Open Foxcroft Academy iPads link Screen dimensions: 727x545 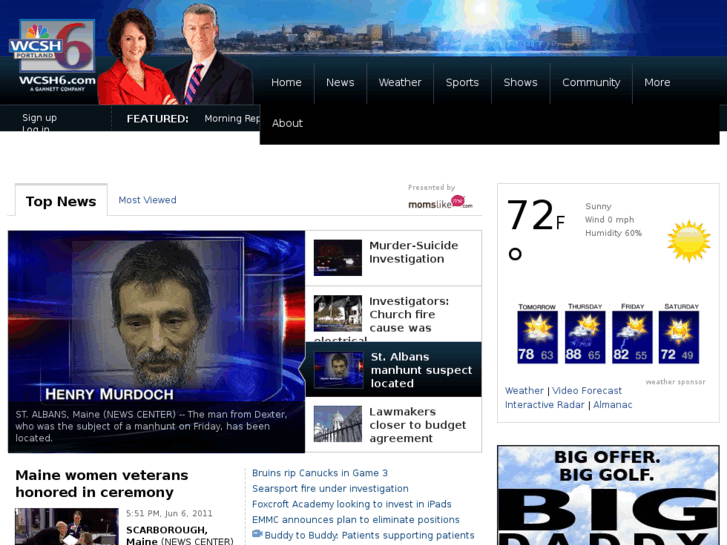(x=351, y=504)
